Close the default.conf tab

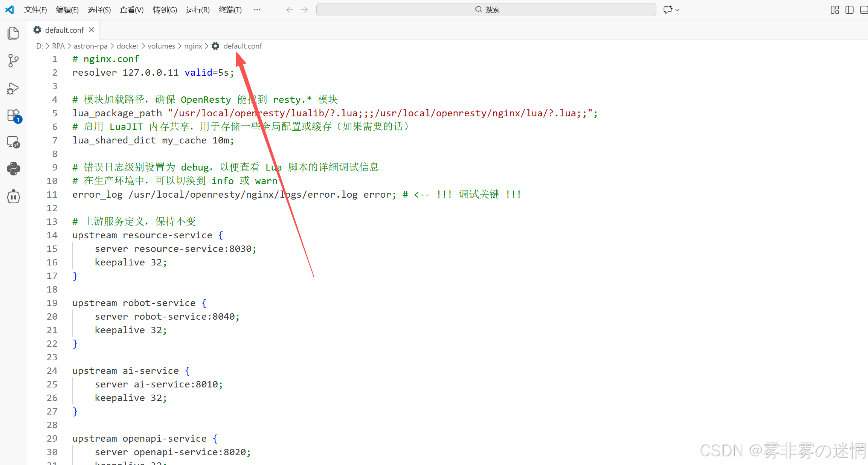point(92,30)
